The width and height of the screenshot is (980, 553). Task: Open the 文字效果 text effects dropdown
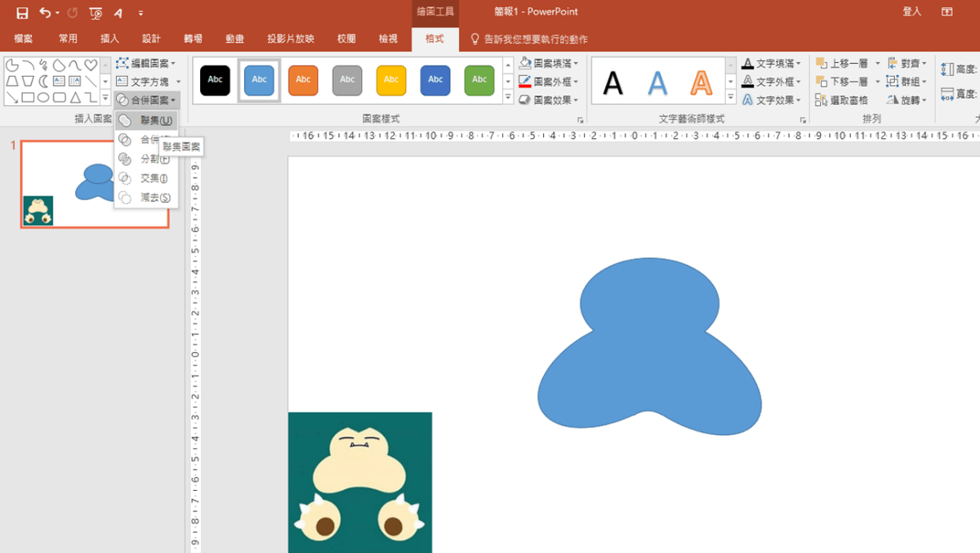click(x=772, y=100)
